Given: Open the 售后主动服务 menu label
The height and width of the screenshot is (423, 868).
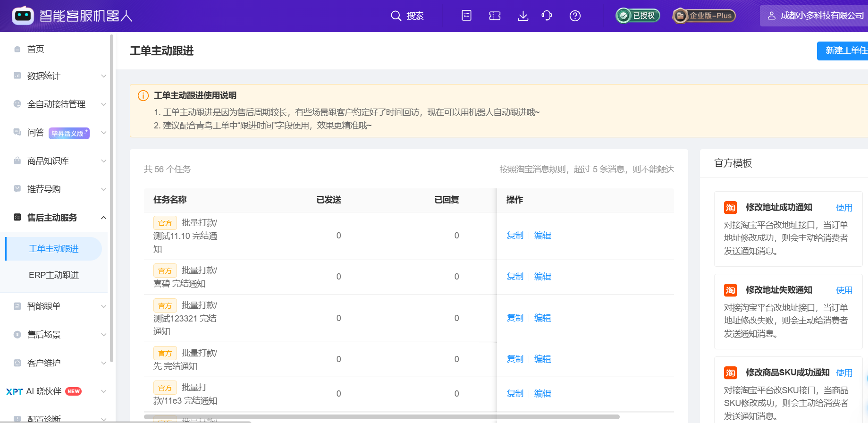Looking at the screenshot, I should click(x=52, y=218).
